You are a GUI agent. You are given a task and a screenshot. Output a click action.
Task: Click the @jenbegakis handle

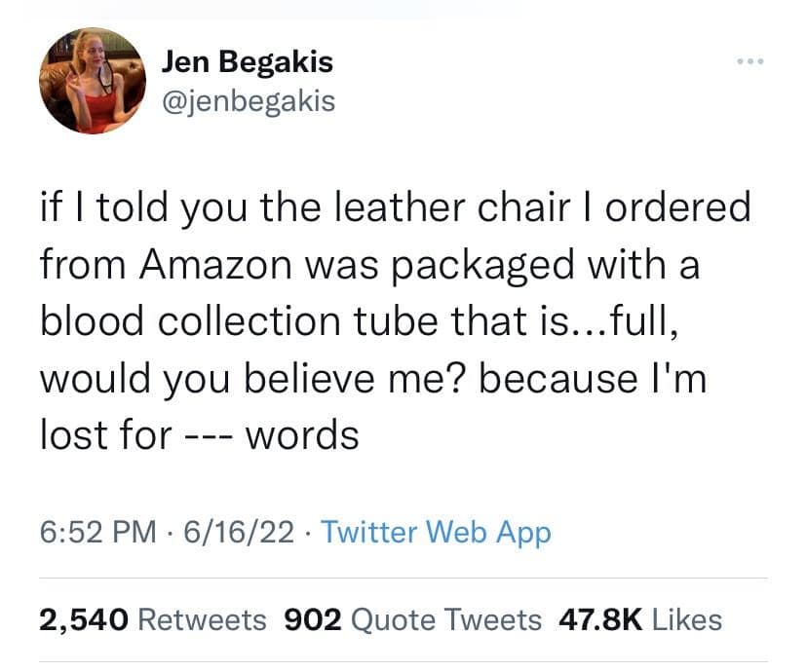click(249, 99)
